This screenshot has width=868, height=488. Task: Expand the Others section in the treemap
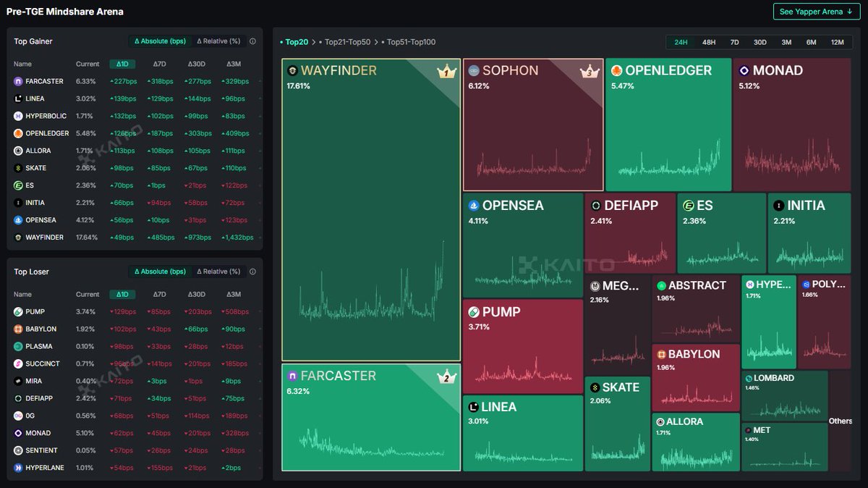coord(841,421)
